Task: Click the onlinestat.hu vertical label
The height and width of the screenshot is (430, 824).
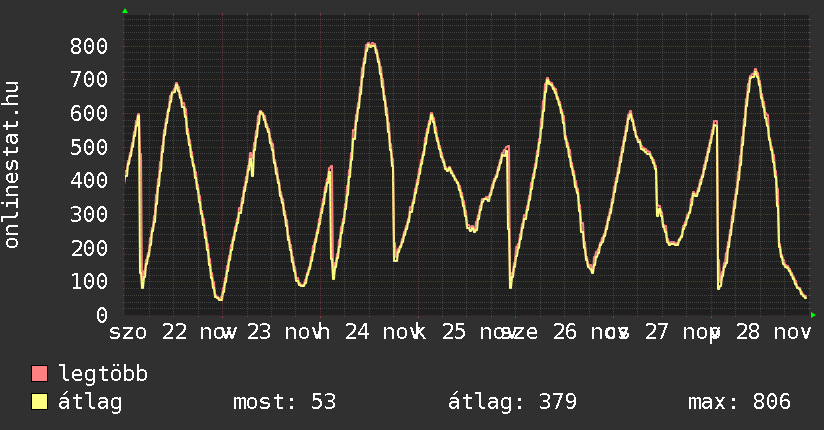Action: click(x=13, y=165)
